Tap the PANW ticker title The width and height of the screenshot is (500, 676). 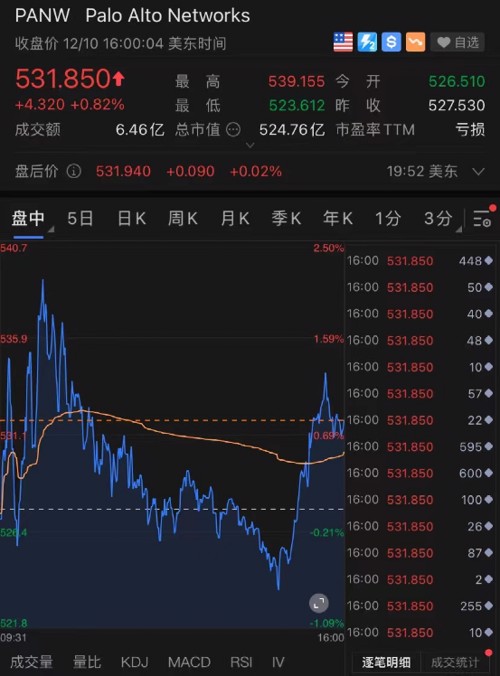click(x=42, y=16)
